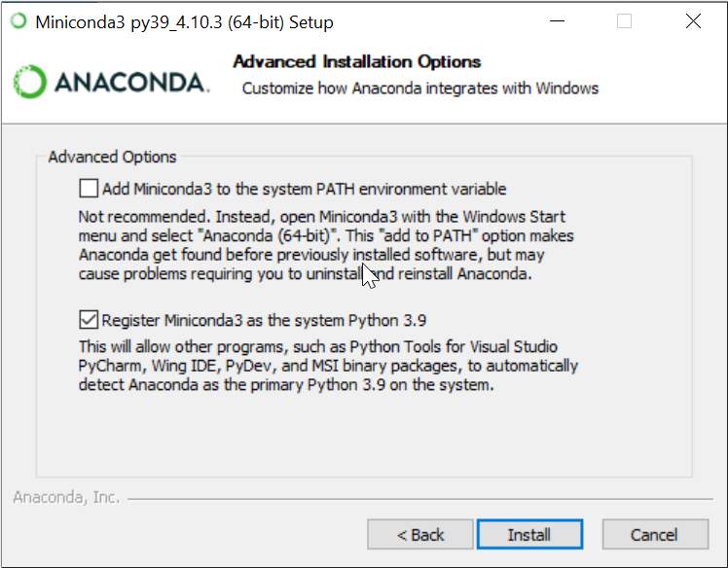
Task: Click the Miniconda3 setup title bar icon
Action: click(x=18, y=20)
